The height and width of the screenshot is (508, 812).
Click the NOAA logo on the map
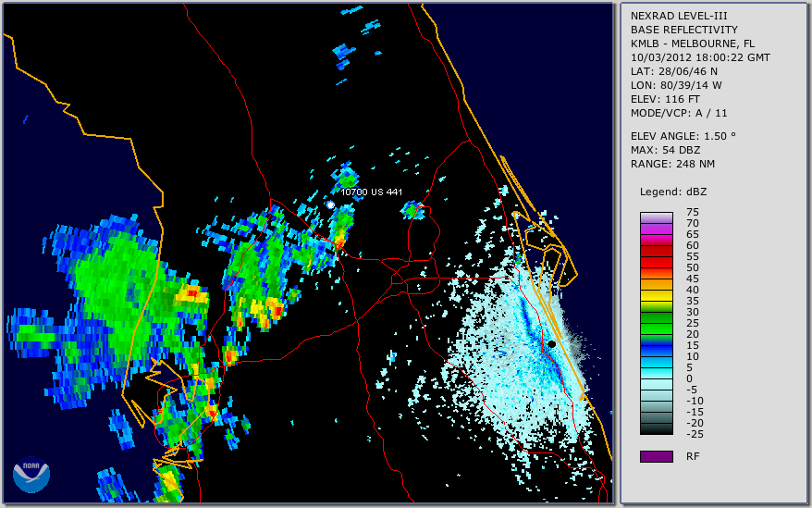[31, 475]
